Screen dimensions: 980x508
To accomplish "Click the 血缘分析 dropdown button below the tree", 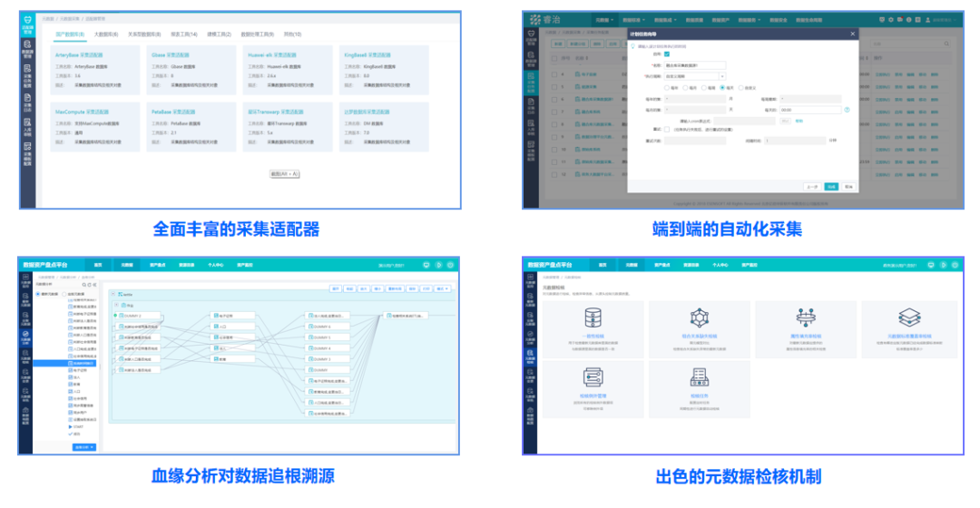I will coord(84,447).
